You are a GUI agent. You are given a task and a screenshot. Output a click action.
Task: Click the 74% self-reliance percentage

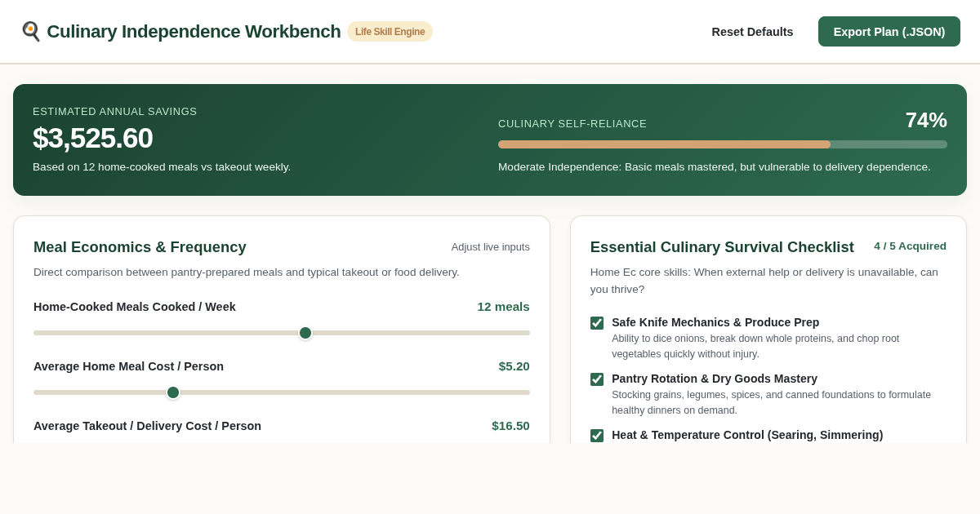(926, 120)
